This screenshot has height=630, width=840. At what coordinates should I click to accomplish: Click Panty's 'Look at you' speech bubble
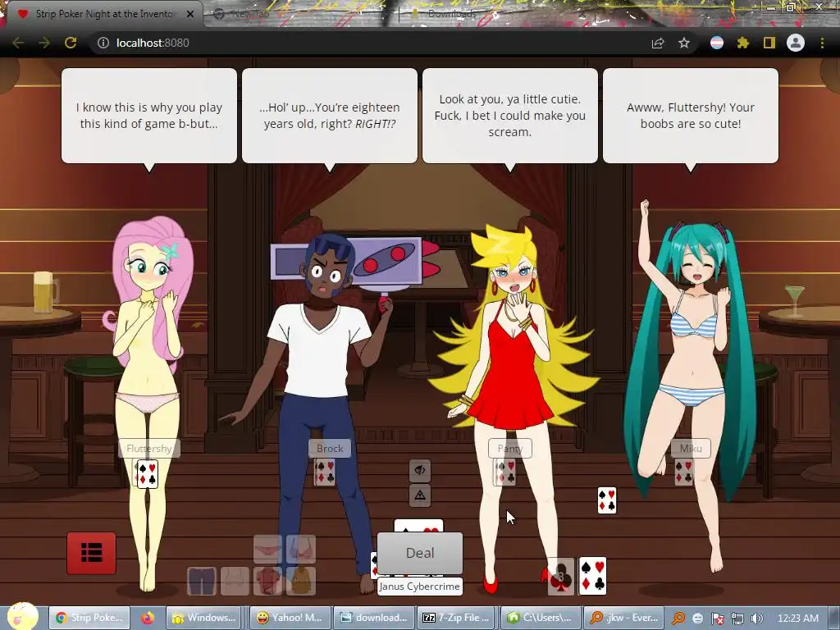(x=510, y=115)
